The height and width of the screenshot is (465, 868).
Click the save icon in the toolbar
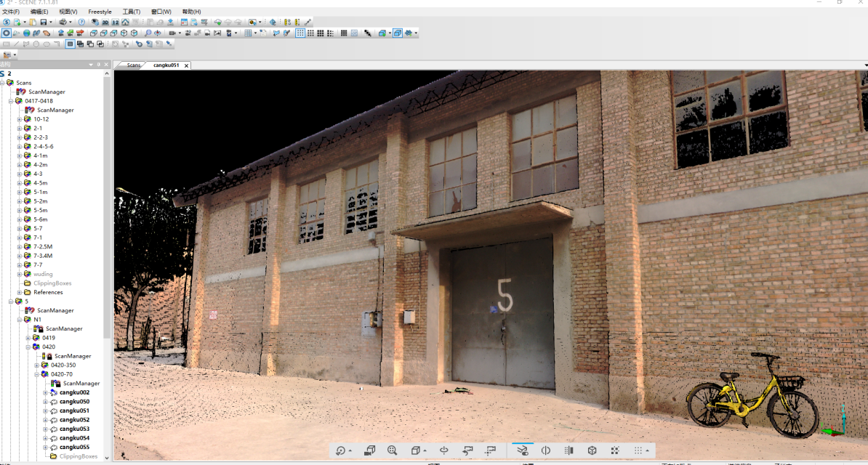(x=43, y=23)
